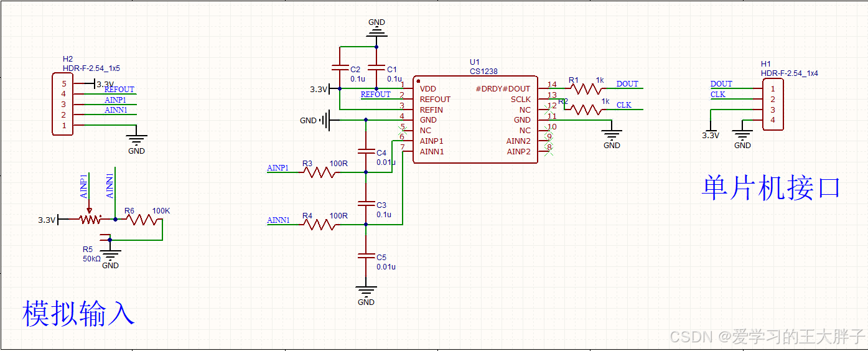Click the CS1238 part name label

click(x=483, y=72)
